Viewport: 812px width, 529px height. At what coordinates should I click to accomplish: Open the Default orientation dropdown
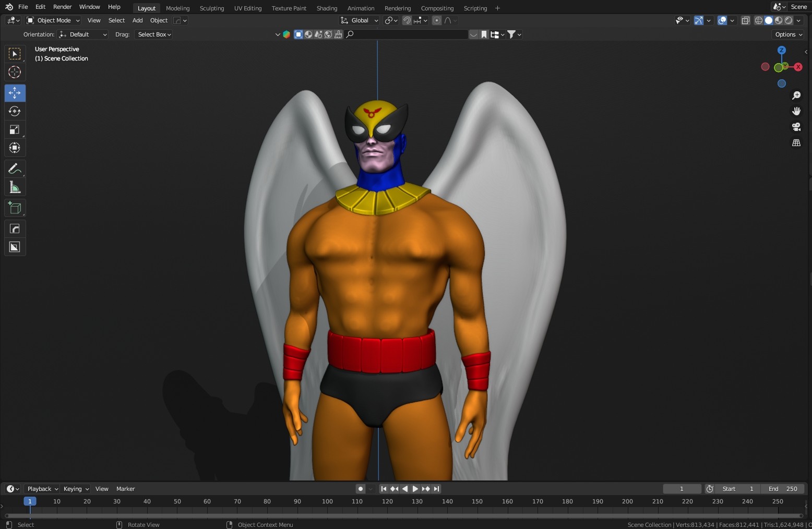[x=83, y=34]
